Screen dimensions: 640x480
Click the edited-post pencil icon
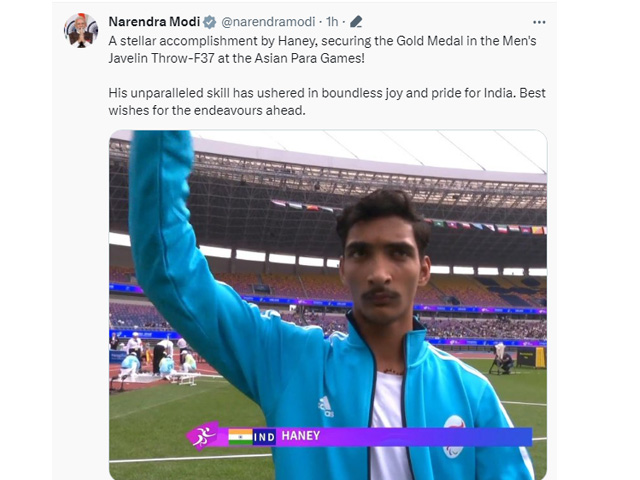coord(356,22)
